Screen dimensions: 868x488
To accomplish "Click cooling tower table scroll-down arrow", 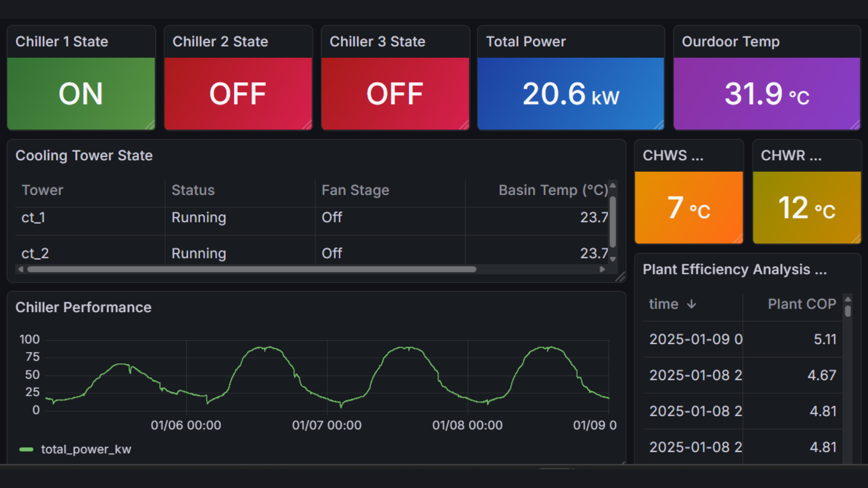I will pyautogui.click(x=613, y=259).
